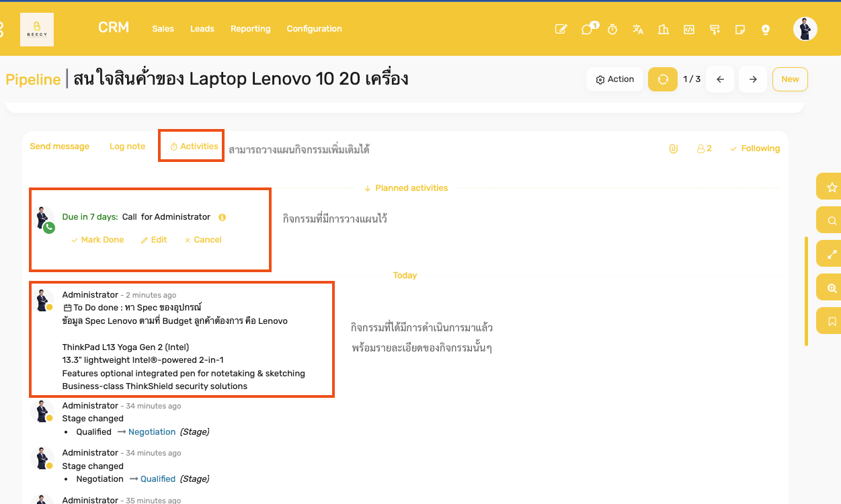Image resolution: width=841 pixels, height=504 pixels.
Task: Go back to Pipeline breadcrumb
Action: click(x=33, y=79)
